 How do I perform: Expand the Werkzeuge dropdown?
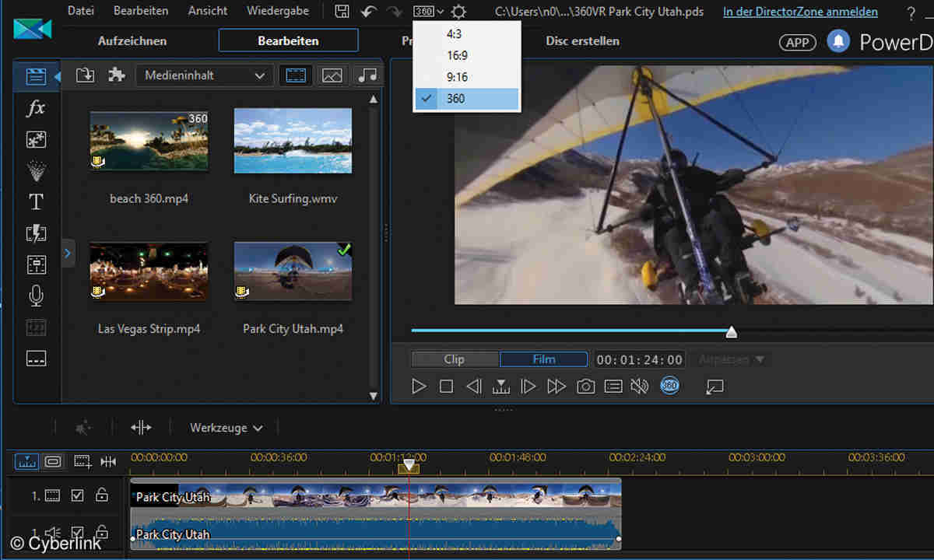click(224, 427)
